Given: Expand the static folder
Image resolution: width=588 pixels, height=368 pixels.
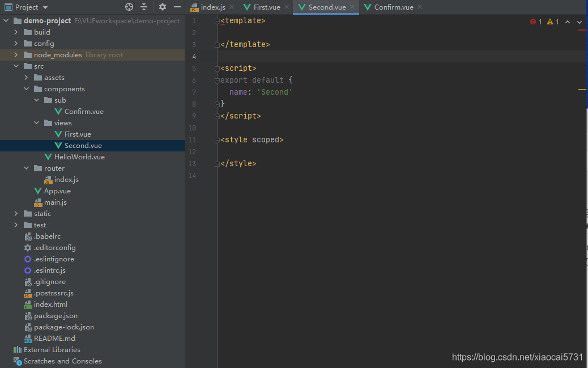Looking at the screenshot, I should click(x=16, y=214).
